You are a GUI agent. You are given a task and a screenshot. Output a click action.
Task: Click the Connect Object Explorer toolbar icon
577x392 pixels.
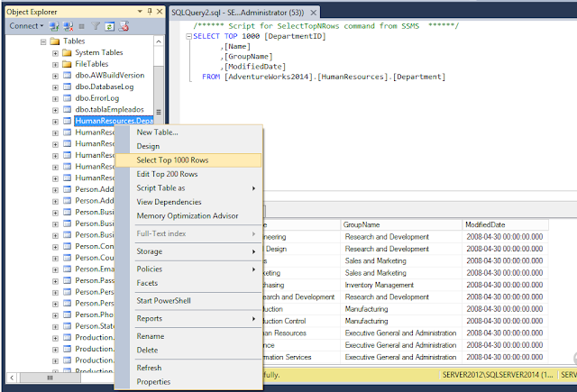pyautogui.click(x=54, y=26)
